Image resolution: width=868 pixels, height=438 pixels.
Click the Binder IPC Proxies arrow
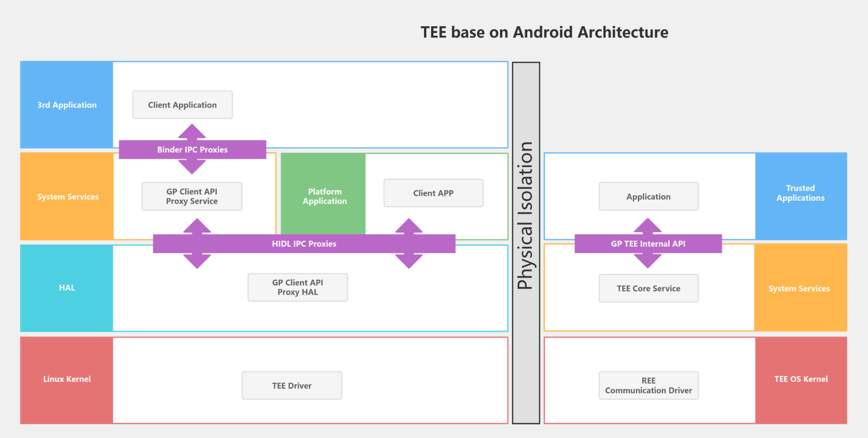pyautogui.click(x=192, y=149)
